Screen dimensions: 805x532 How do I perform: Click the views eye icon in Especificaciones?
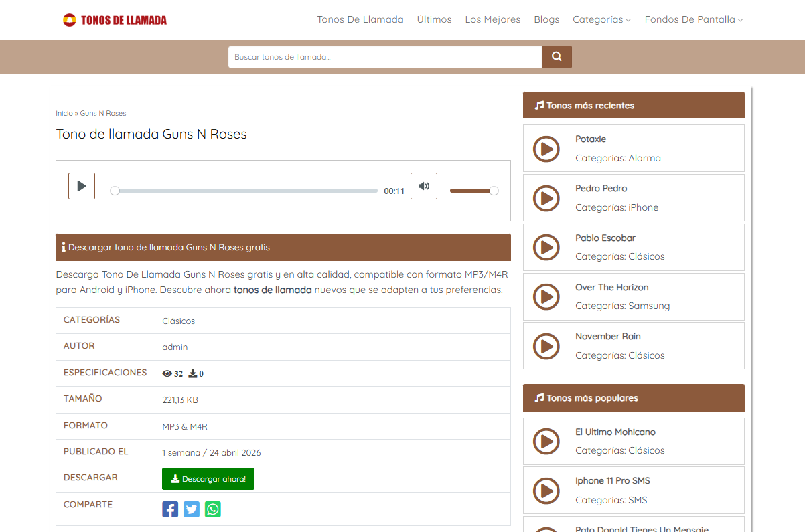(167, 373)
